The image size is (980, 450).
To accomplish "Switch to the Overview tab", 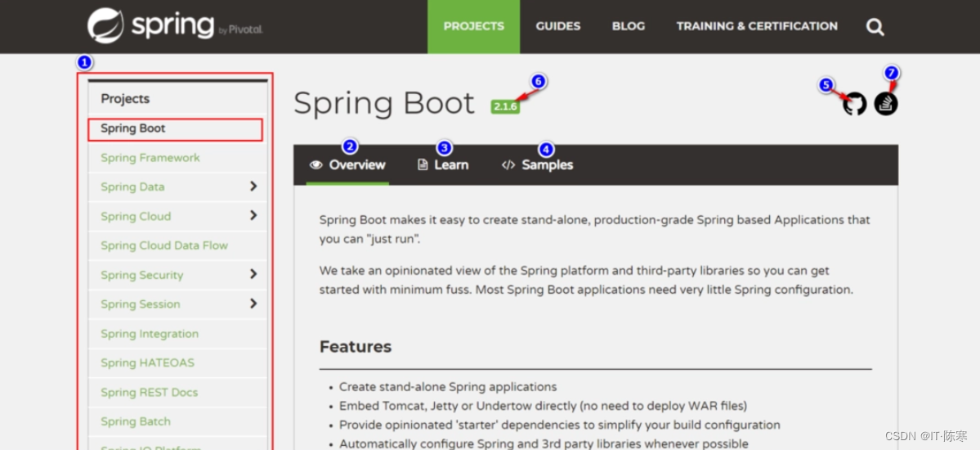I will 347,165.
